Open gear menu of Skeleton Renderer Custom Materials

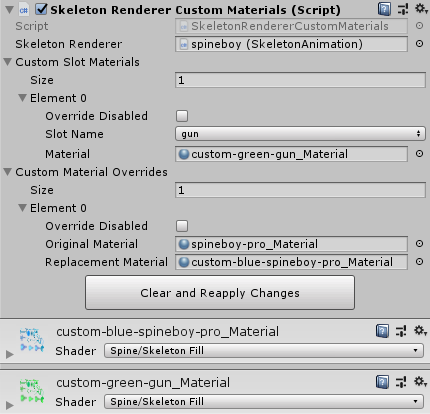point(421,9)
